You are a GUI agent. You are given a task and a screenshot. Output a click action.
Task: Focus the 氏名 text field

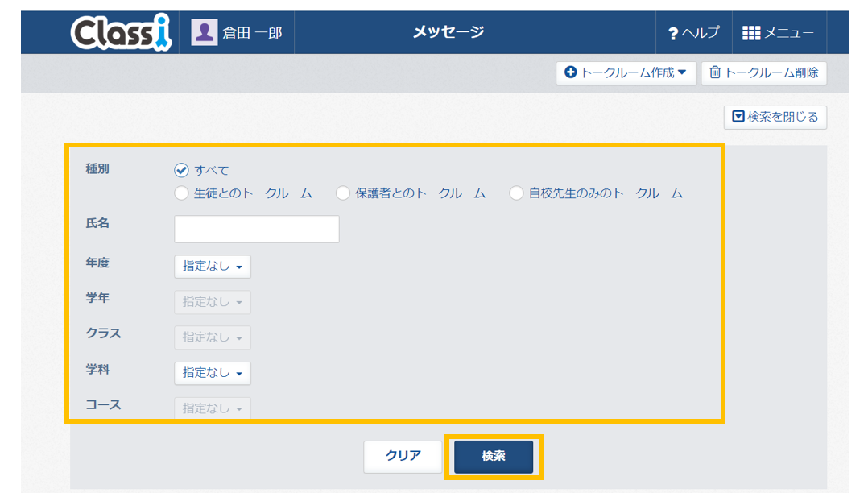click(257, 230)
